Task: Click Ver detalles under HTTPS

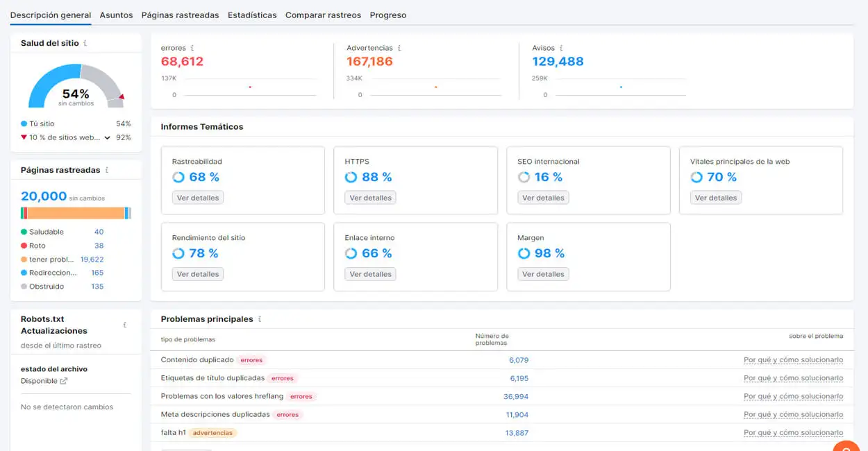Action: point(370,198)
